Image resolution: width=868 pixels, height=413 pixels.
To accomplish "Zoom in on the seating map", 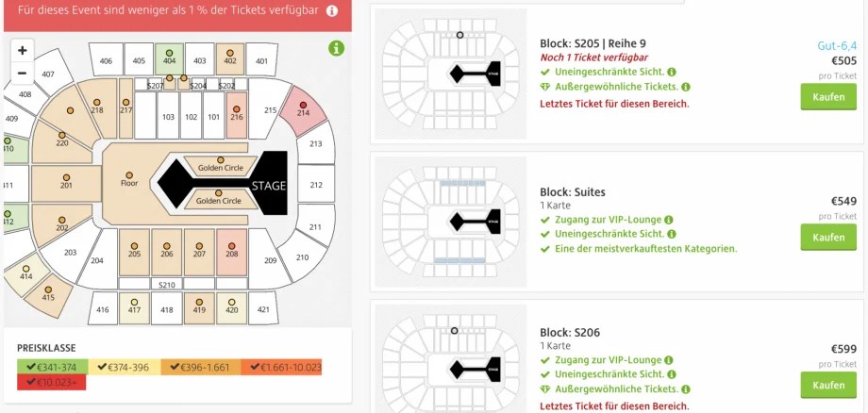I will [22, 51].
